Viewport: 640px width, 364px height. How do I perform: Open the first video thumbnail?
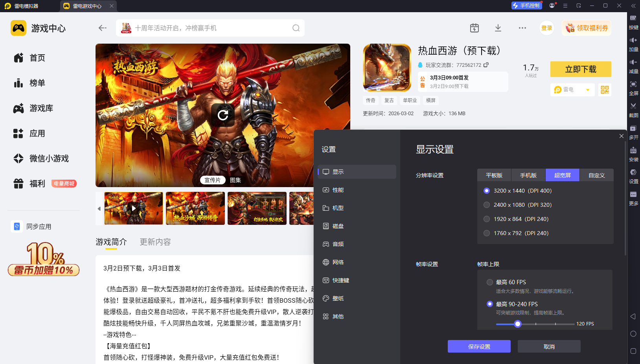coord(134,208)
